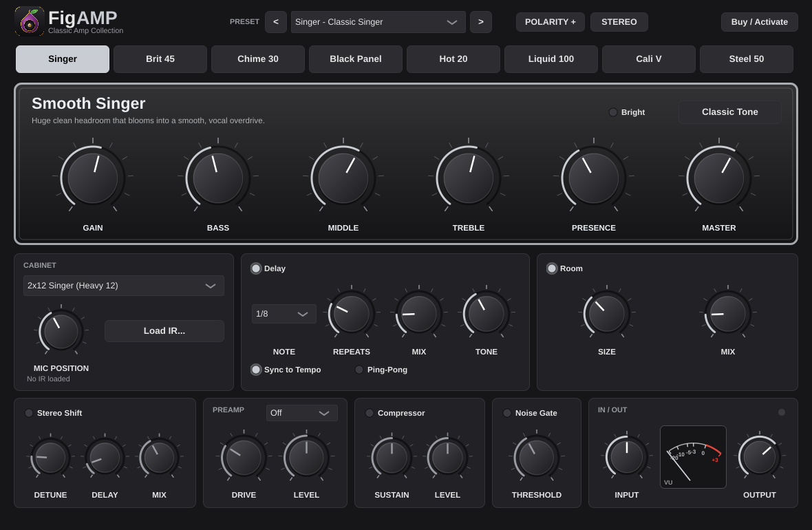Click the delay TONE knob
The image size is (812, 530).
click(x=487, y=313)
